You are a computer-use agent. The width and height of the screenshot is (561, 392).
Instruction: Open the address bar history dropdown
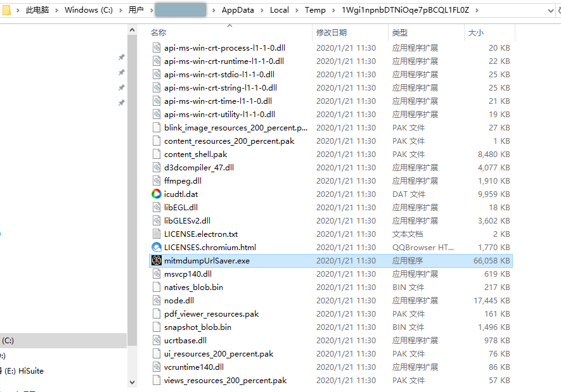551,11
